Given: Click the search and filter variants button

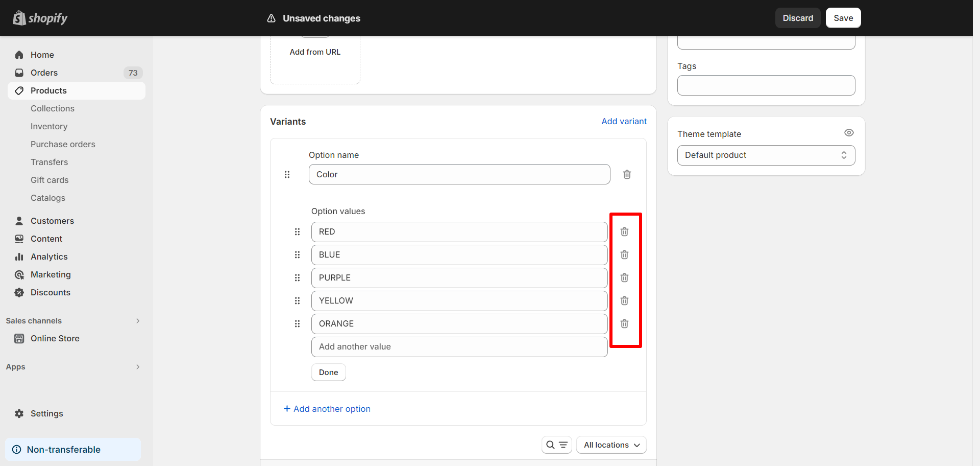Looking at the screenshot, I should 556,445.
